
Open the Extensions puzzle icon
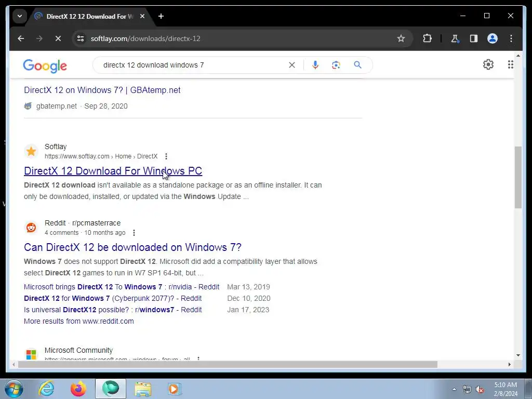click(x=427, y=38)
